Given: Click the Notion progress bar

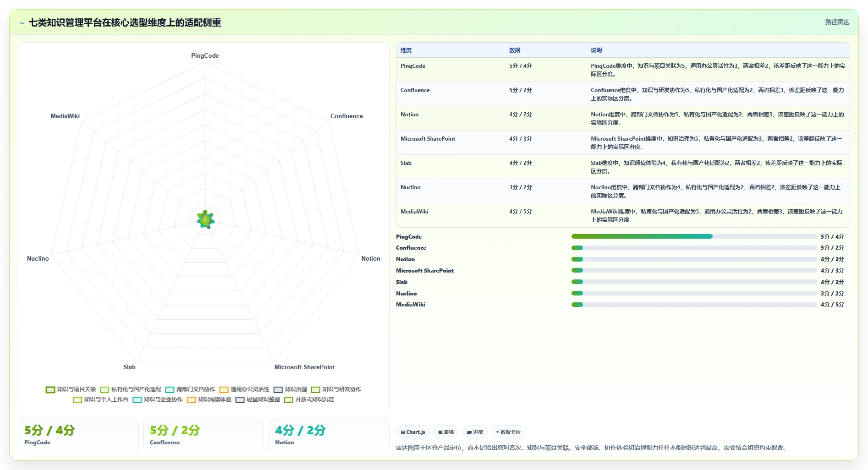Looking at the screenshot, I should point(694,259).
